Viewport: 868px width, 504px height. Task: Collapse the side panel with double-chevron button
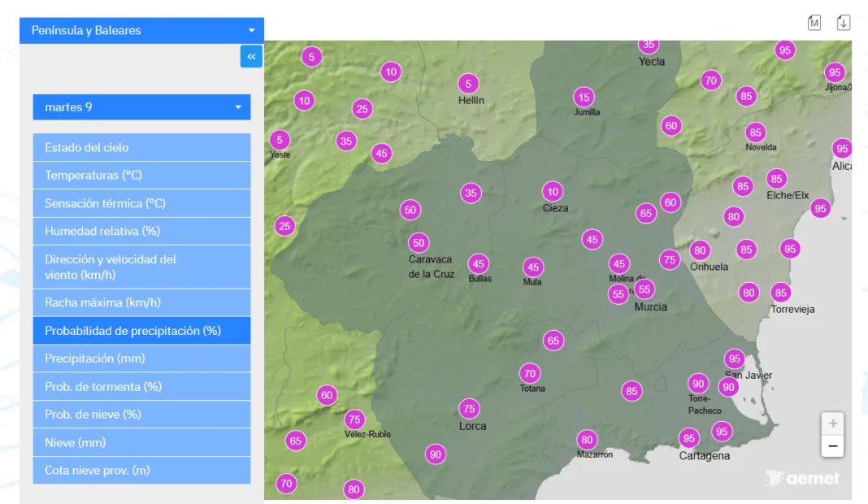click(251, 56)
